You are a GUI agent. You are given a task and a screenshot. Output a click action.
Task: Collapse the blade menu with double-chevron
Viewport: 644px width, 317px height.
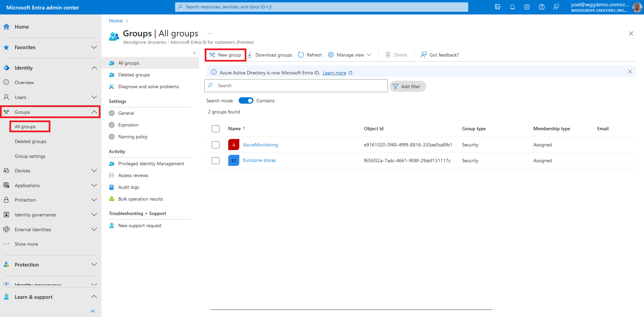point(194,53)
